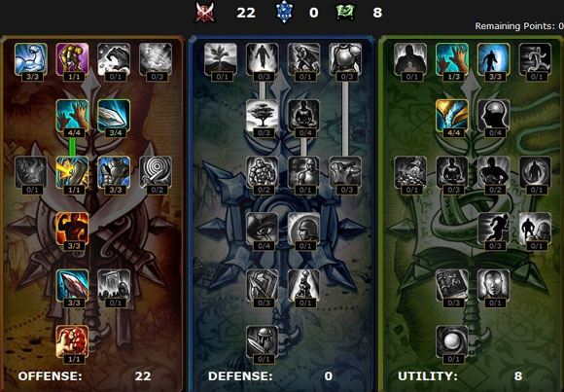Click the blue shield Defense icon at the top

(285, 13)
